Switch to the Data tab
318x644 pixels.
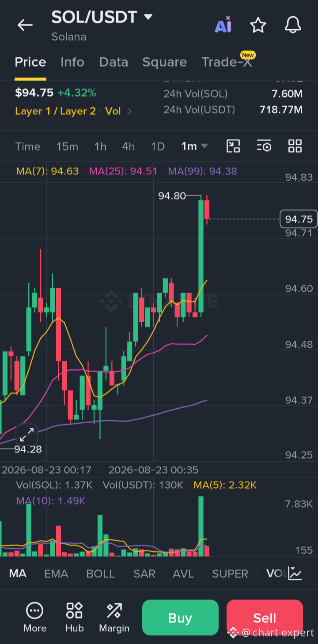[114, 62]
